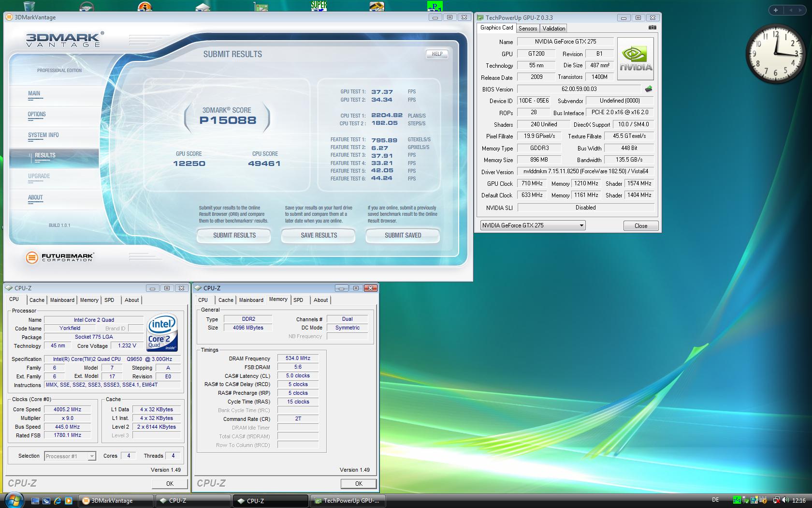Click the GPU score value 12250
This screenshot has height=508, width=812.
[x=189, y=164]
